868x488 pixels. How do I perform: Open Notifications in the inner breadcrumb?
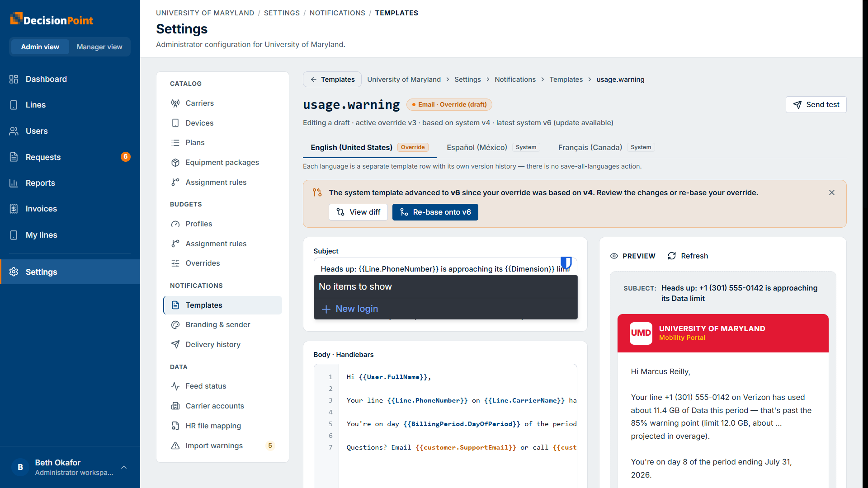pos(515,80)
